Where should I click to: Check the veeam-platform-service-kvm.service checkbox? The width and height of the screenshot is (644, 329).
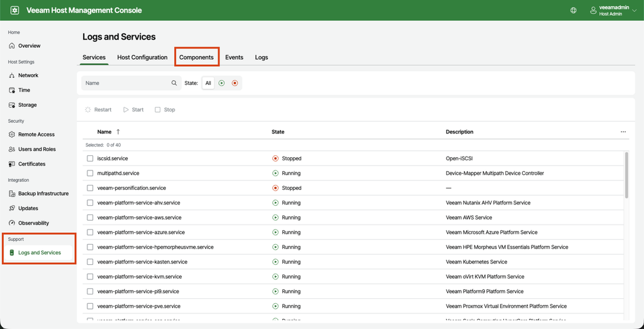click(90, 277)
